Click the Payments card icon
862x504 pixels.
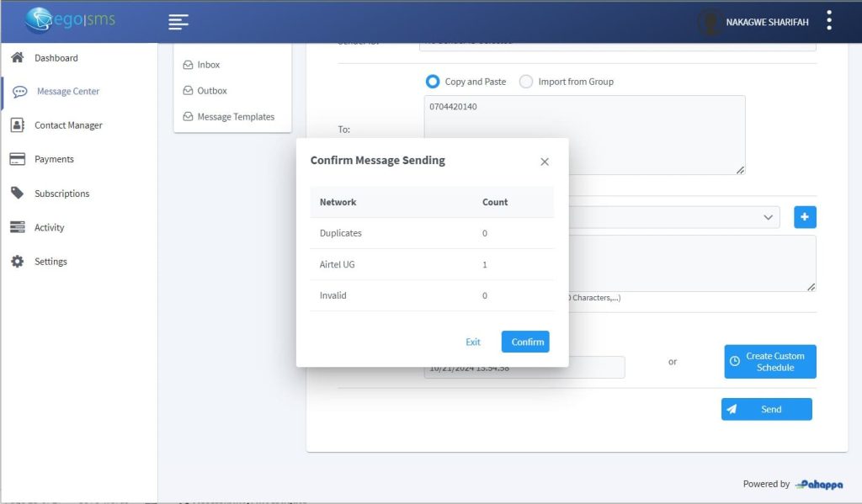pyautogui.click(x=17, y=159)
